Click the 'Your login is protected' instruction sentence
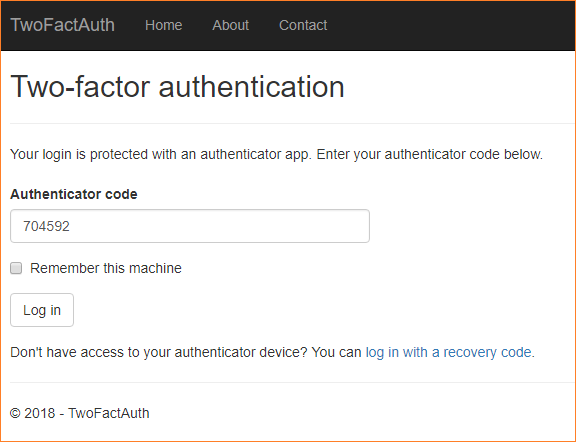The width and height of the screenshot is (576, 442). [x=161, y=154]
